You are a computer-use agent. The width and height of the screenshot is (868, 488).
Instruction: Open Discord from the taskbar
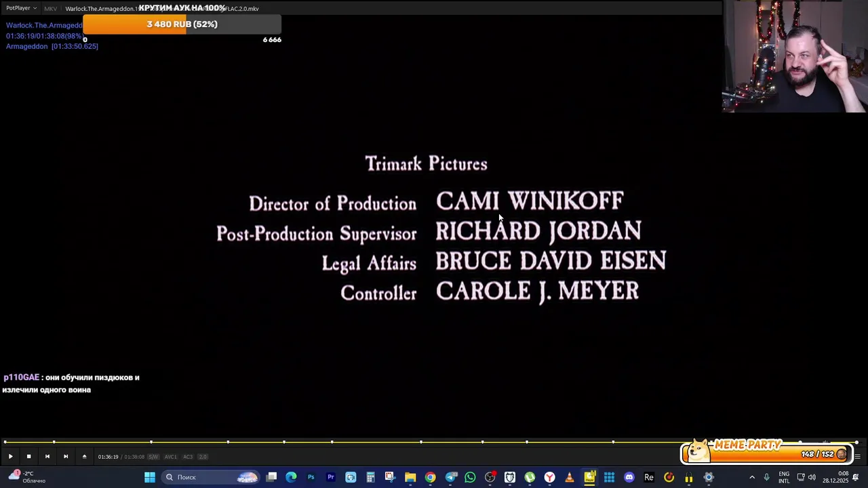629,477
